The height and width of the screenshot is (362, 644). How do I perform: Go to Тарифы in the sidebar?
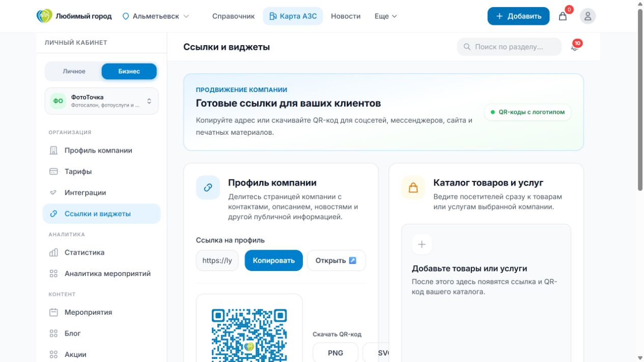[102, 172]
